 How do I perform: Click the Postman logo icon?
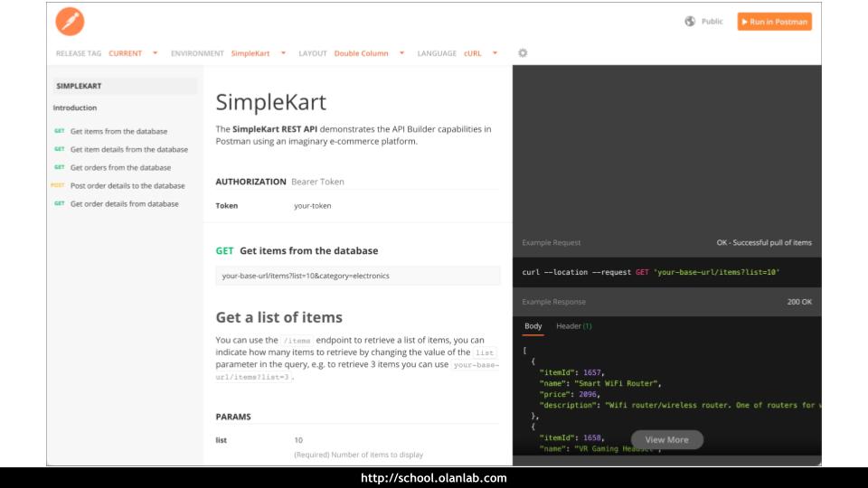(x=70, y=22)
